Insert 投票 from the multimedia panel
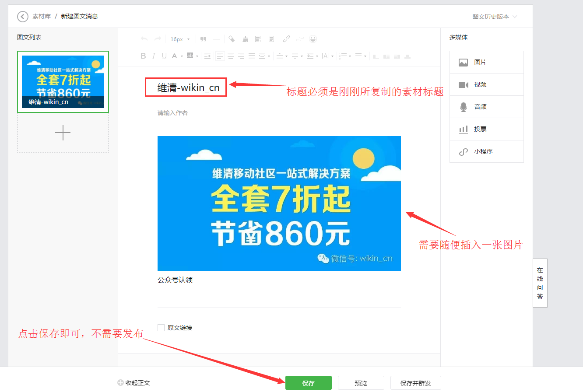Image resolution: width=583 pixels, height=392 pixels. point(487,129)
